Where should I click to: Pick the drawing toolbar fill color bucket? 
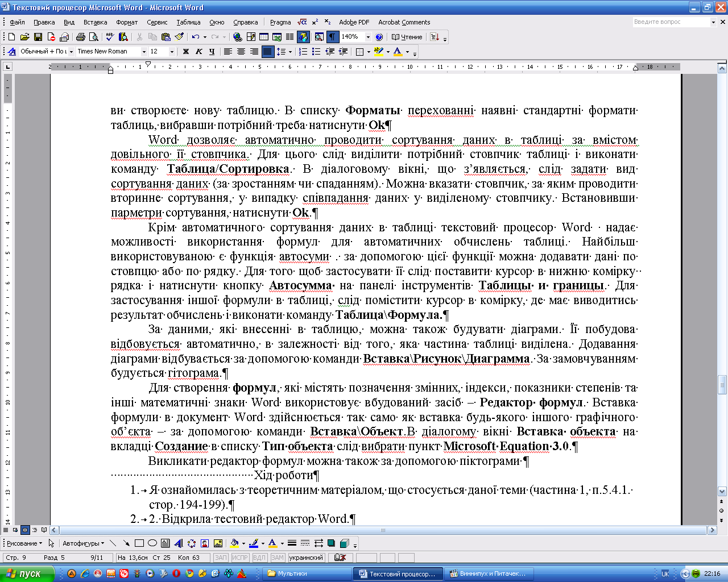tap(233, 543)
